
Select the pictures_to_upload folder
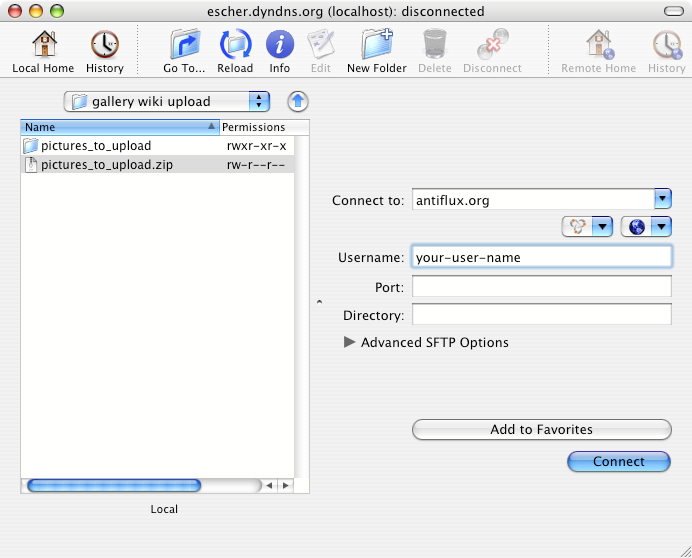pyautogui.click(x=95, y=146)
